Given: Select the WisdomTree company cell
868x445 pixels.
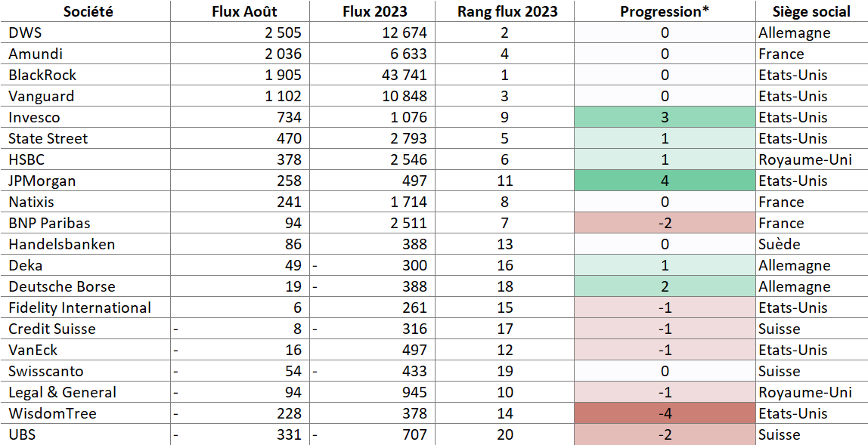Looking at the screenshot, I should [x=85, y=413].
